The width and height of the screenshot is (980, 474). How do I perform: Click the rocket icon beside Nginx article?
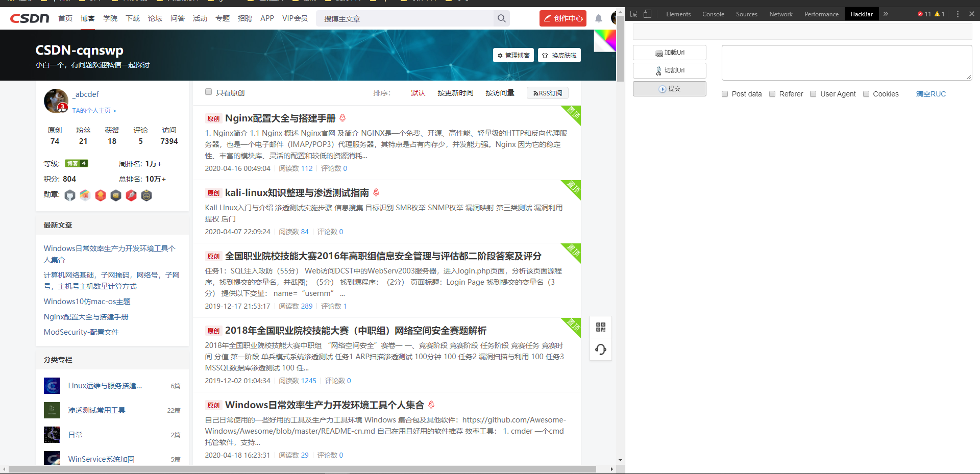click(342, 118)
